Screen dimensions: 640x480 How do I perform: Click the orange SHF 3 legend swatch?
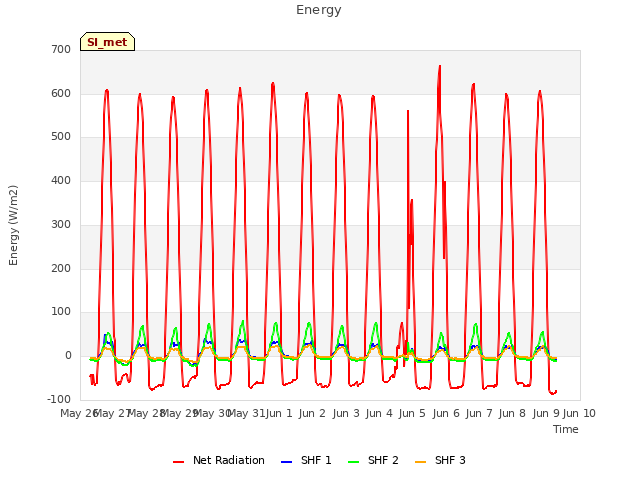click(420, 462)
